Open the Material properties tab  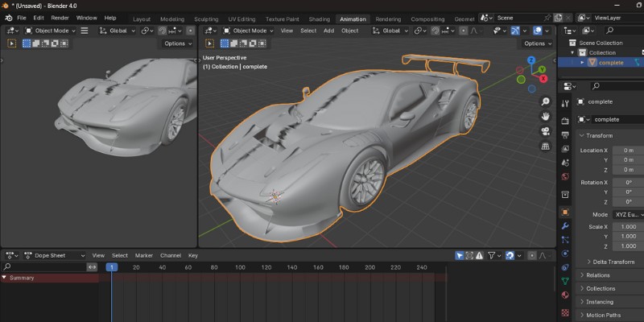[565, 295]
